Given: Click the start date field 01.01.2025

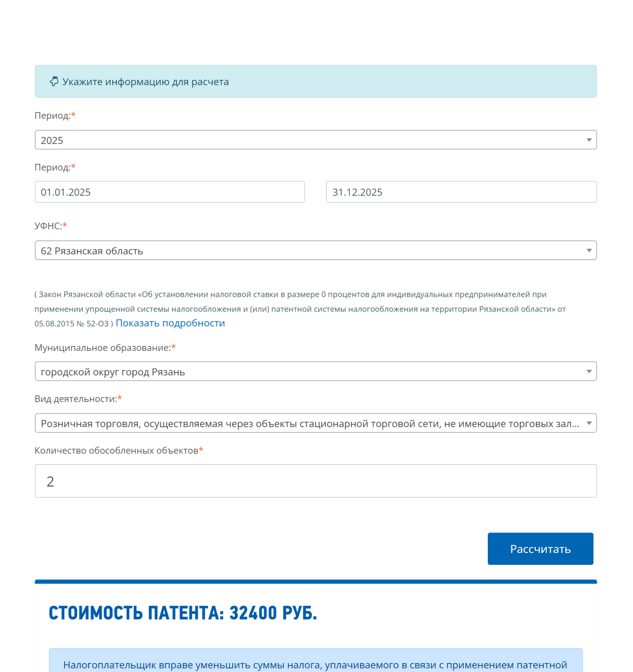Looking at the screenshot, I should point(169,192).
